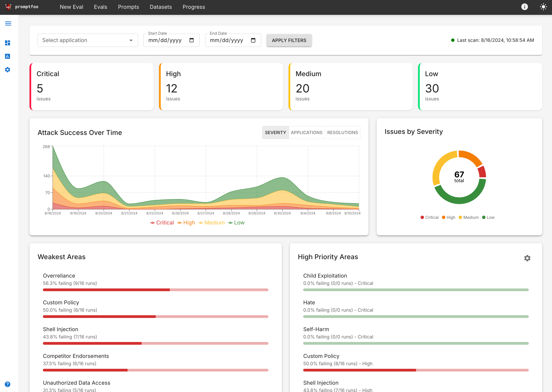Open the sidebar settings gear icon

[x=8, y=70]
